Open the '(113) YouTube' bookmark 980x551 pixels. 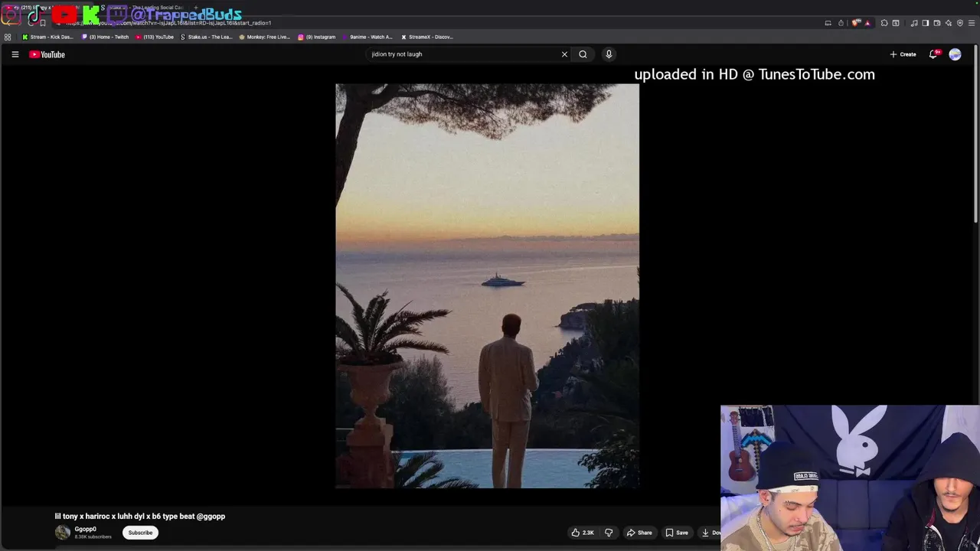(155, 37)
